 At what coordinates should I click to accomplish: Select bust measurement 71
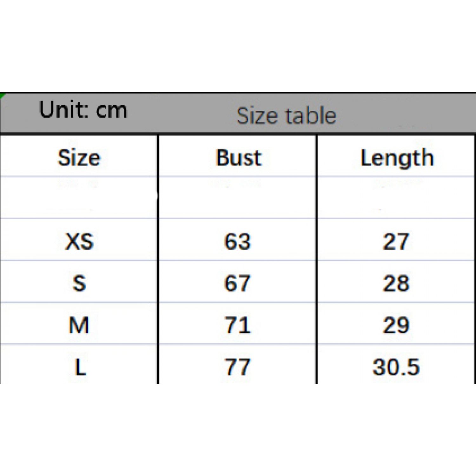[x=238, y=325]
